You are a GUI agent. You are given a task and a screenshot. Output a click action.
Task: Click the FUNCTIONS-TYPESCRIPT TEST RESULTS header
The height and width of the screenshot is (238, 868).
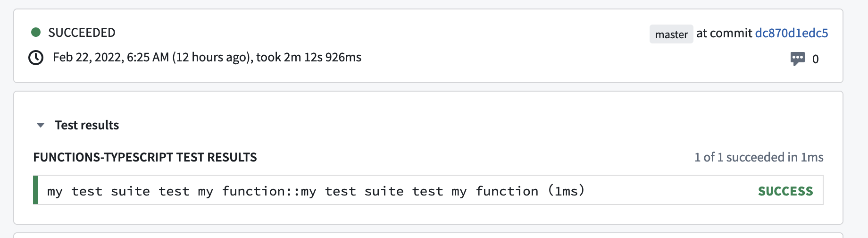pyautogui.click(x=145, y=157)
